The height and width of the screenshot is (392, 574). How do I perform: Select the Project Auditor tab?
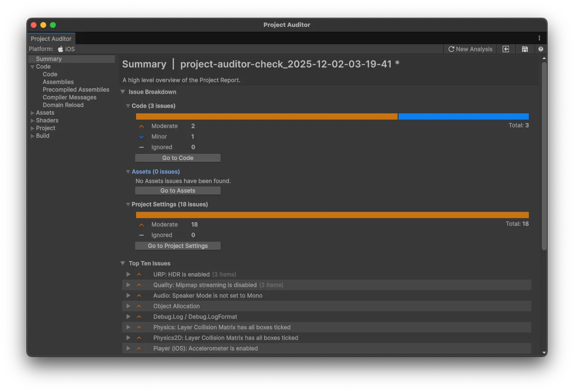tap(51, 38)
